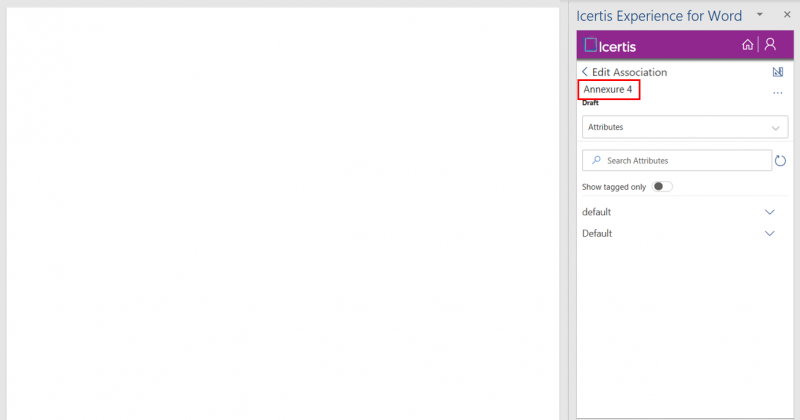Open the task pane options arrow
The height and width of the screenshot is (420, 800).
click(759, 14)
